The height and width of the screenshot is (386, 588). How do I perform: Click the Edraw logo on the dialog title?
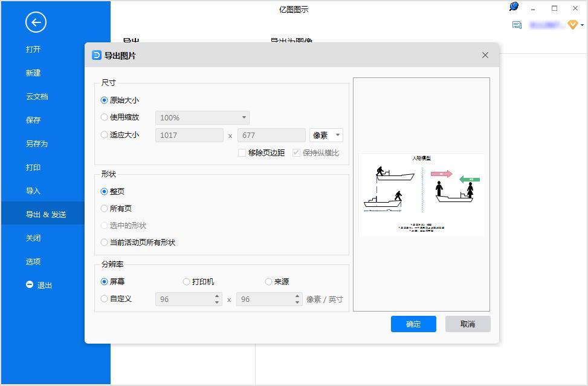[96, 55]
